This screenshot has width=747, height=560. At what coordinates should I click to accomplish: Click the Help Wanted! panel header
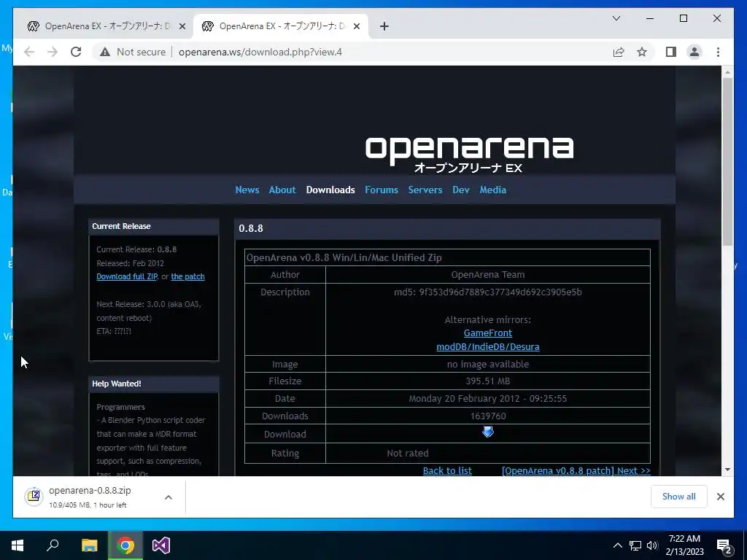(154, 384)
